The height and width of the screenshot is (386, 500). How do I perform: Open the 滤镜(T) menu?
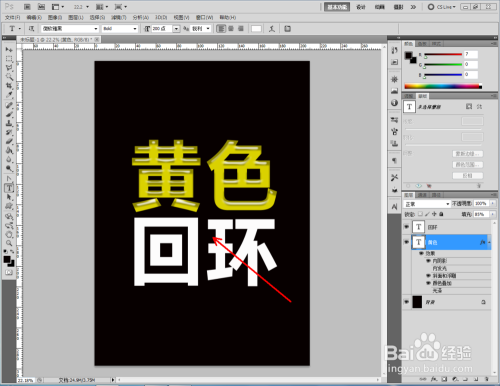tap(119, 17)
